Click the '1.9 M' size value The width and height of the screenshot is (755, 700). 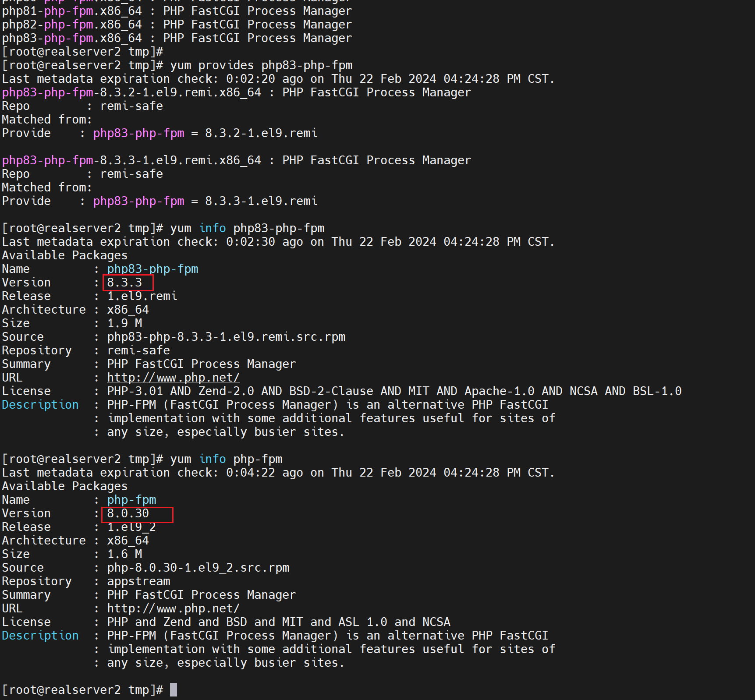tap(124, 323)
